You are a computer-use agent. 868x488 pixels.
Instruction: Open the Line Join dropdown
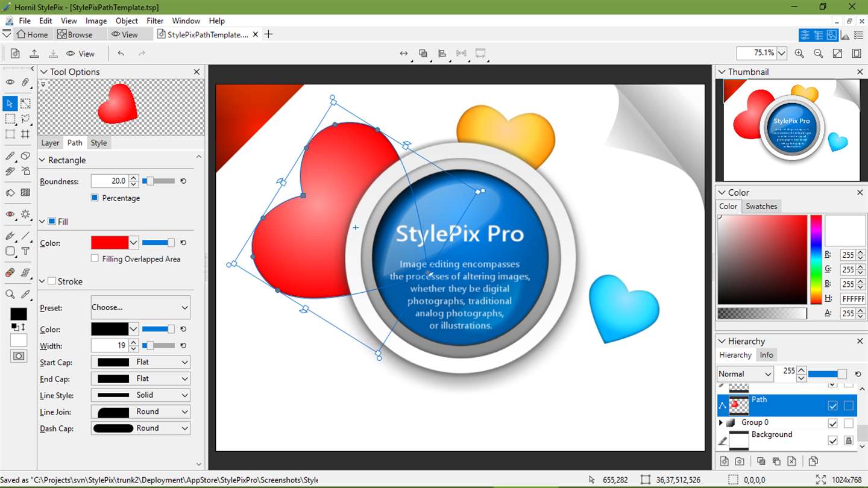click(x=140, y=411)
